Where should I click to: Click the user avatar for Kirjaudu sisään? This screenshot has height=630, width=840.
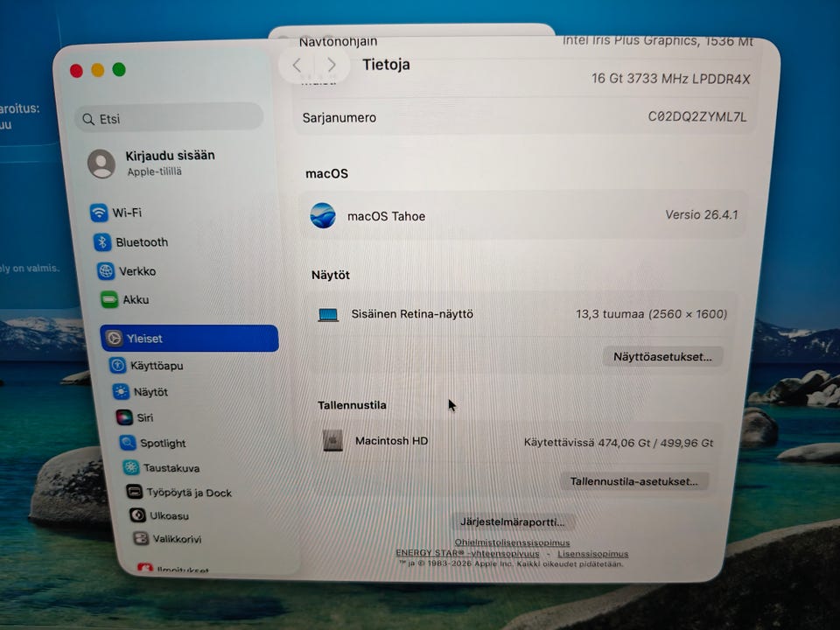[101, 164]
